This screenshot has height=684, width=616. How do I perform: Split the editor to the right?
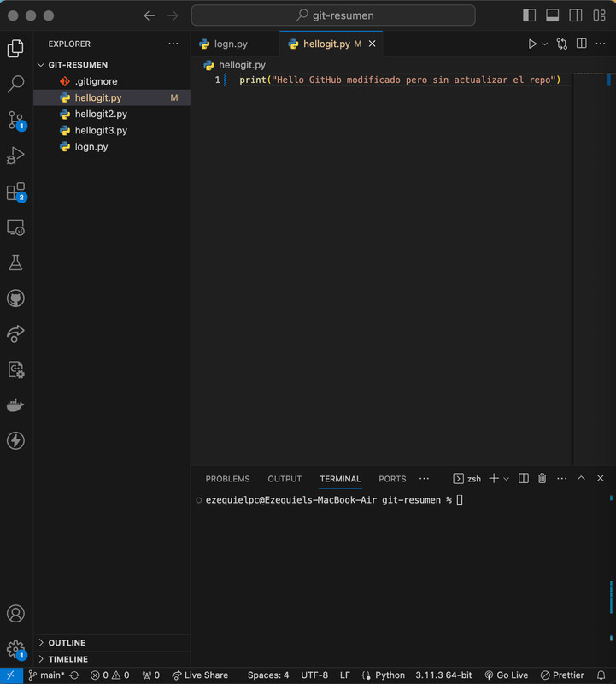582,44
